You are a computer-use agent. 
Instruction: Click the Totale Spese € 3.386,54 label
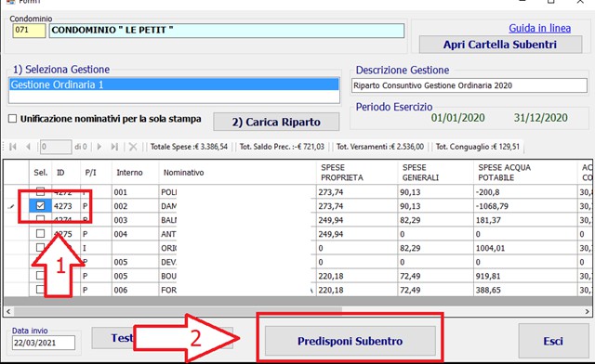189,147
